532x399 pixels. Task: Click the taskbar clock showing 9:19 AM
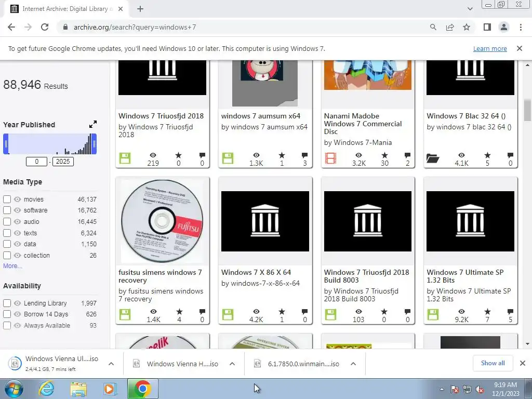[x=506, y=389]
